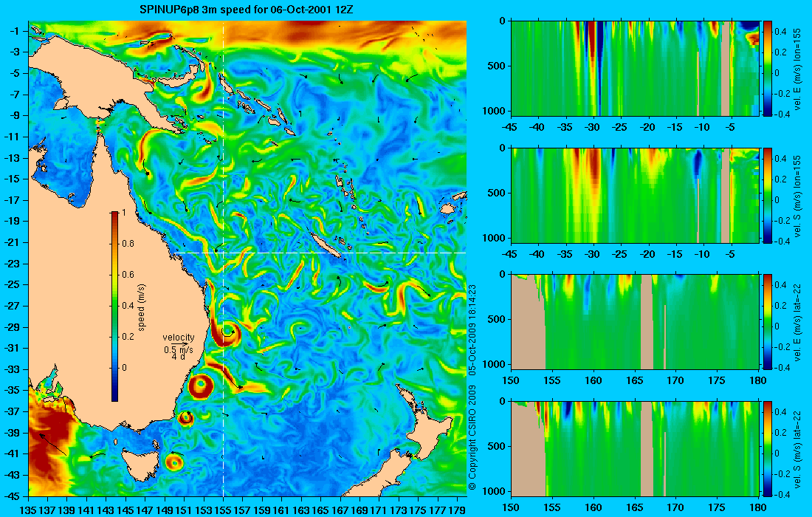Click the '180' tick below the vel. S lat=-22 panel
Screen dimensions: 812x517
(758, 507)
